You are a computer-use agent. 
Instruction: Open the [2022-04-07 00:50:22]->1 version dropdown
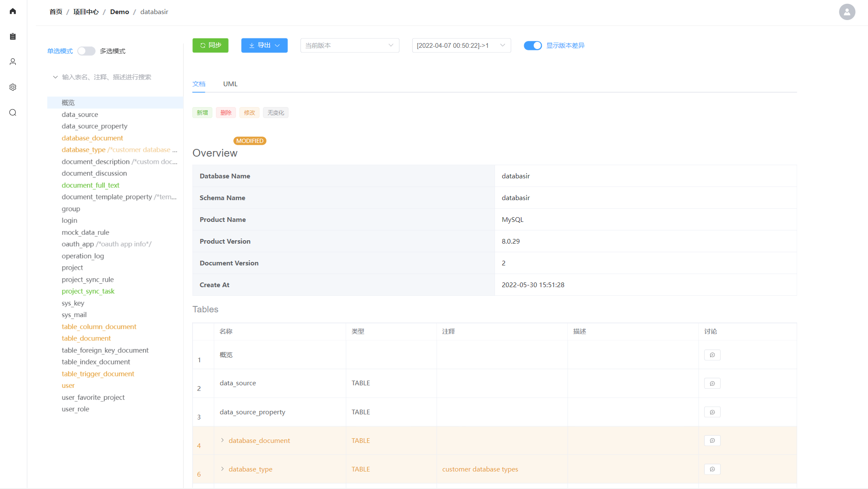click(461, 45)
